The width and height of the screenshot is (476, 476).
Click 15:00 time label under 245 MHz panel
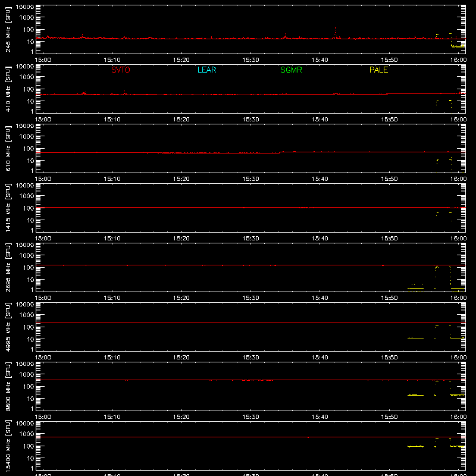pos(43,60)
